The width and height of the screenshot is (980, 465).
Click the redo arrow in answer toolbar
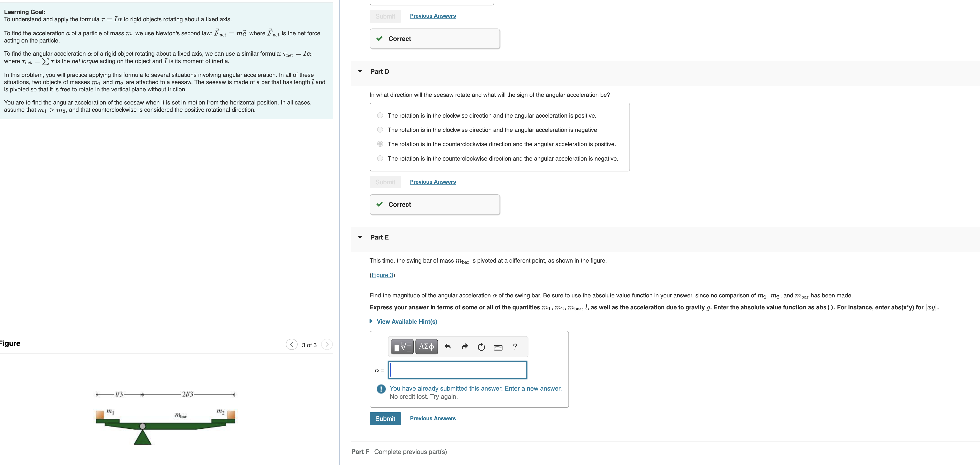coord(464,347)
